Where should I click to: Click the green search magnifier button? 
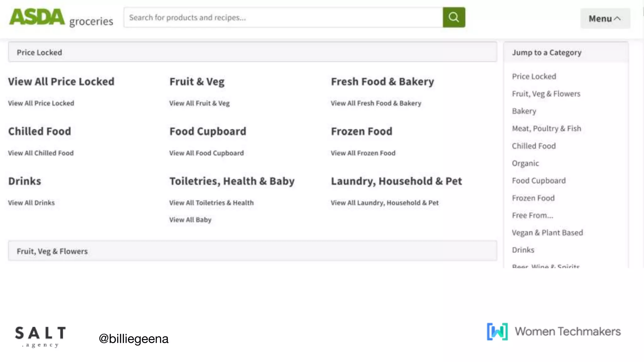coord(454,17)
